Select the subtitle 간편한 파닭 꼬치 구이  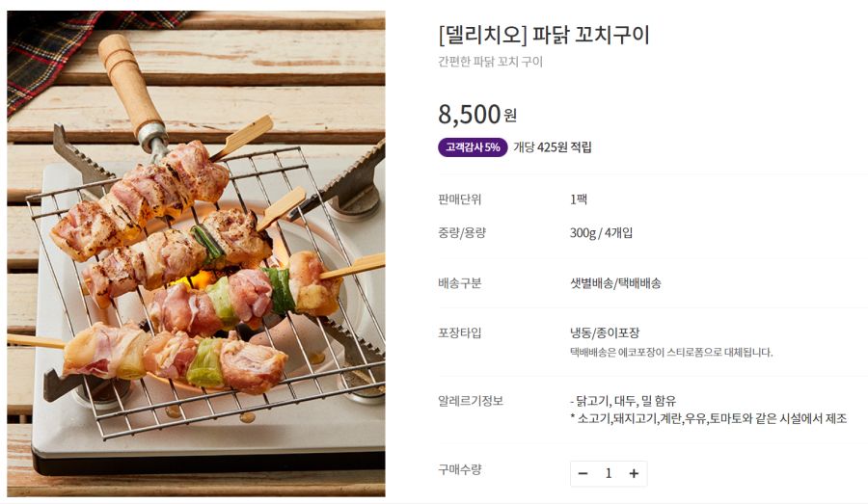490,62
